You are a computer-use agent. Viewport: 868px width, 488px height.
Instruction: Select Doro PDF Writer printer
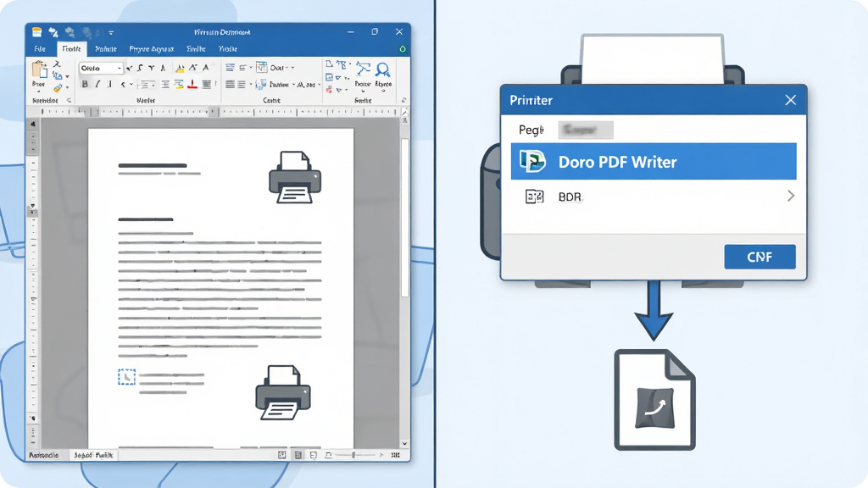pyautogui.click(x=654, y=162)
